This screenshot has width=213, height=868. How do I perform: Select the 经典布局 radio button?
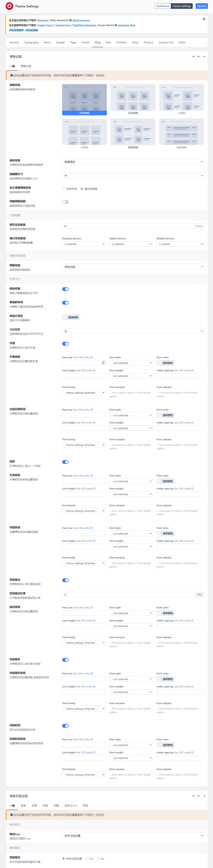(64, 189)
